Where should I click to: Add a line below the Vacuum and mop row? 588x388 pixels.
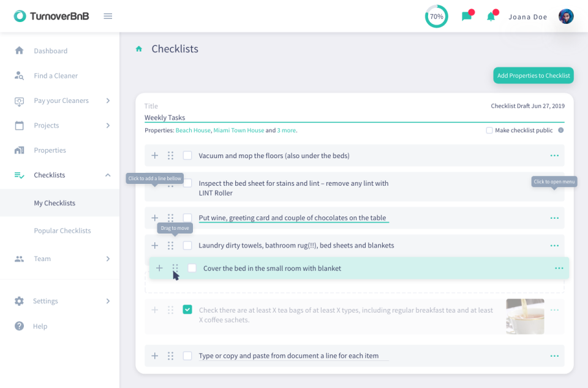coord(154,155)
